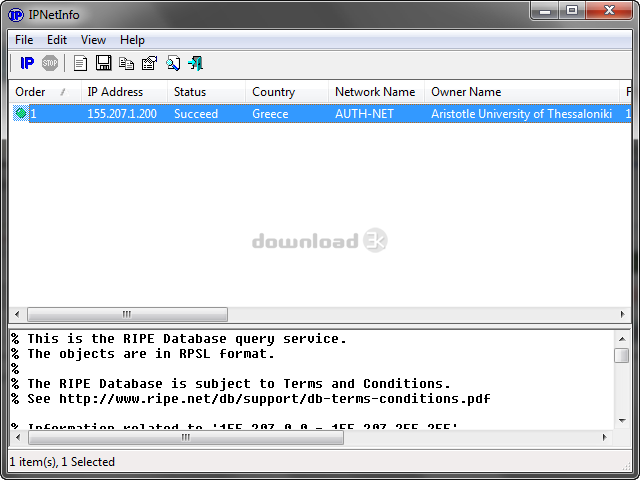Open the Help menu
The image size is (640, 480).
(x=132, y=40)
